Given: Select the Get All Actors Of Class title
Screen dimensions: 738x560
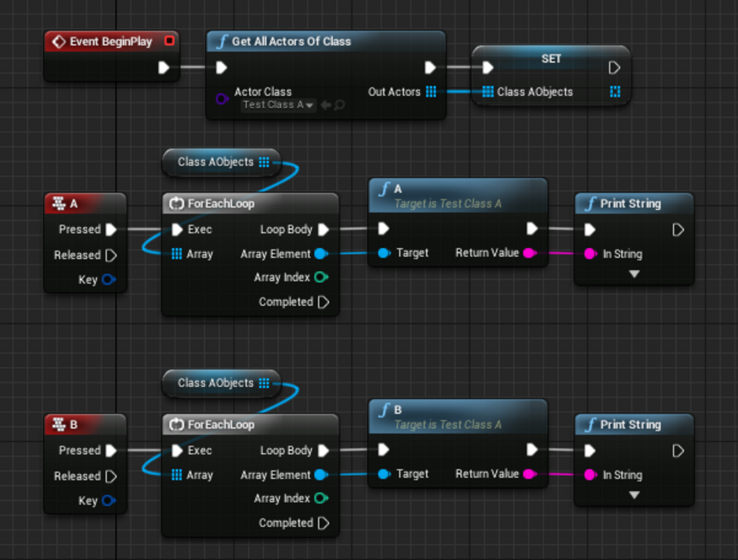Looking at the screenshot, I should [x=291, y=41].
